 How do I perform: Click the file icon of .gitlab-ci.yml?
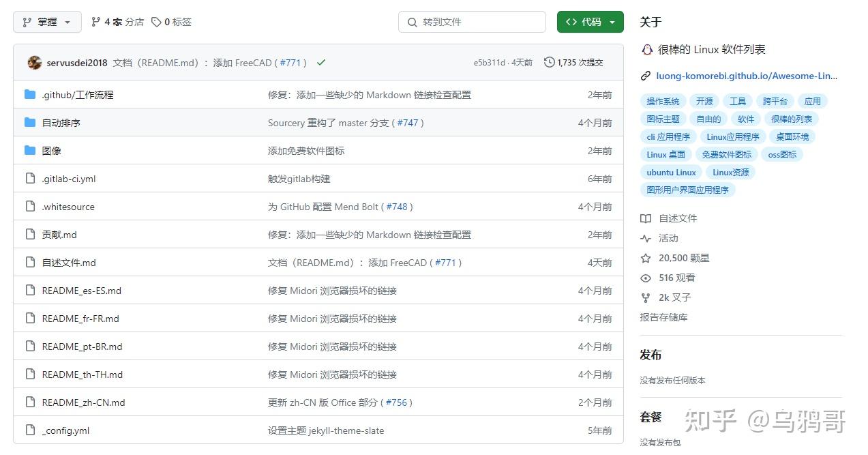point(31,179)
